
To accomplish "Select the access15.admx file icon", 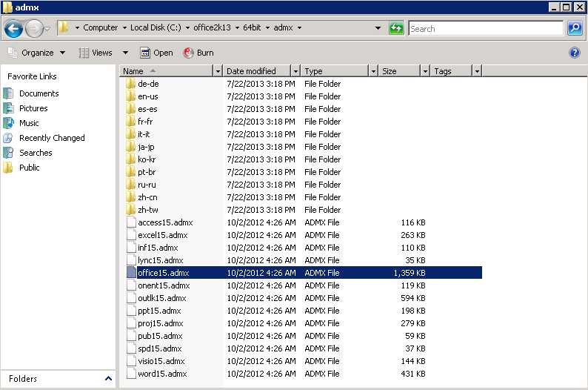I will (131, 222).
